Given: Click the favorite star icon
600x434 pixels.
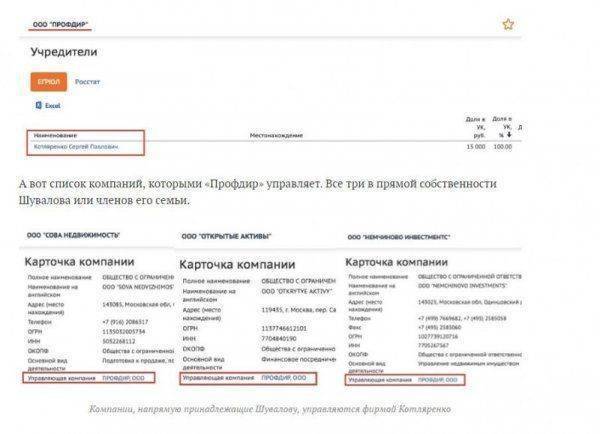Looking at the screenshot, I should coord(508,24).
